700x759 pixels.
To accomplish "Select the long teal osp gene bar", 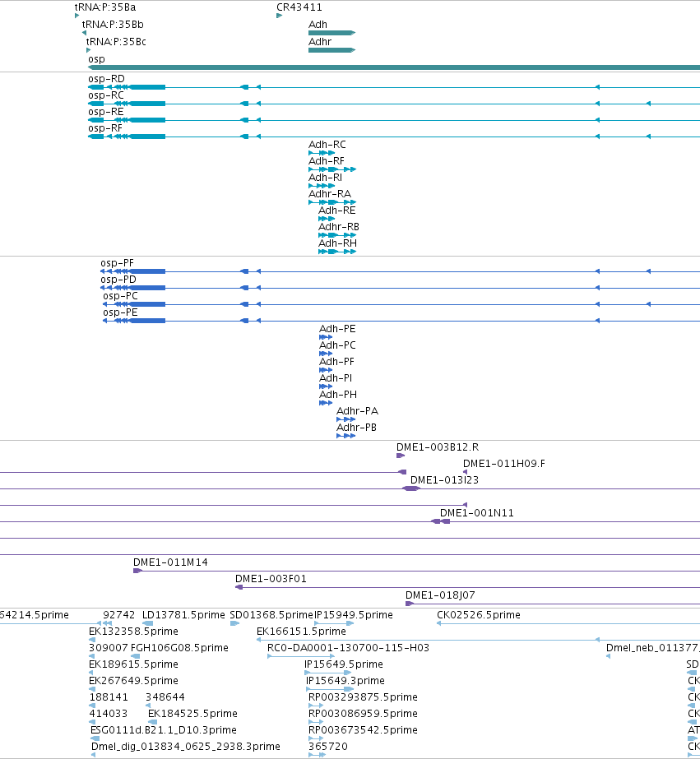I will coord(394,67).
